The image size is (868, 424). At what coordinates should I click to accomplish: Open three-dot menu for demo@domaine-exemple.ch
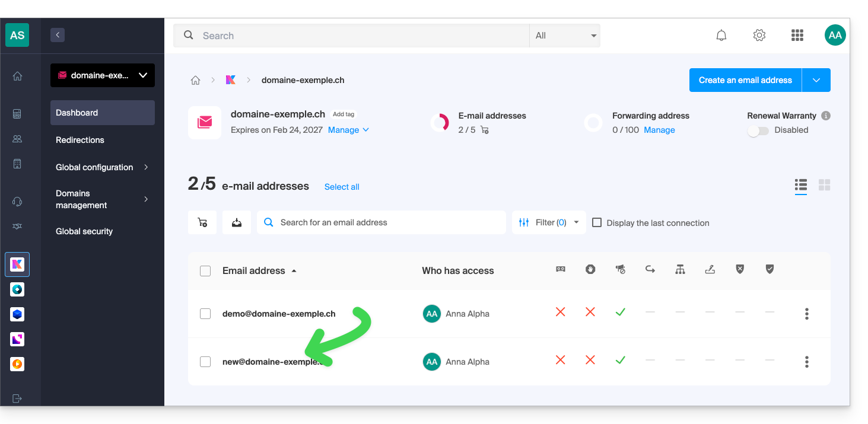click(x=806, y=314)
